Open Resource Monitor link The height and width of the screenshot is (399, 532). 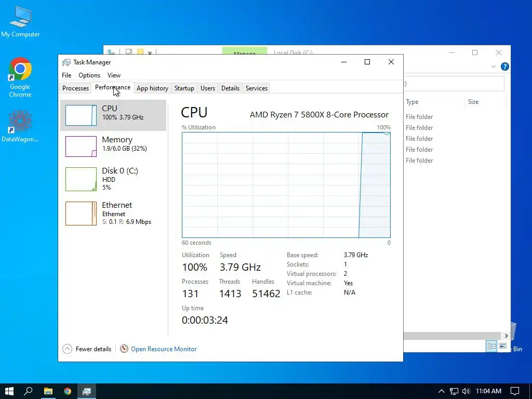(164, 349)
